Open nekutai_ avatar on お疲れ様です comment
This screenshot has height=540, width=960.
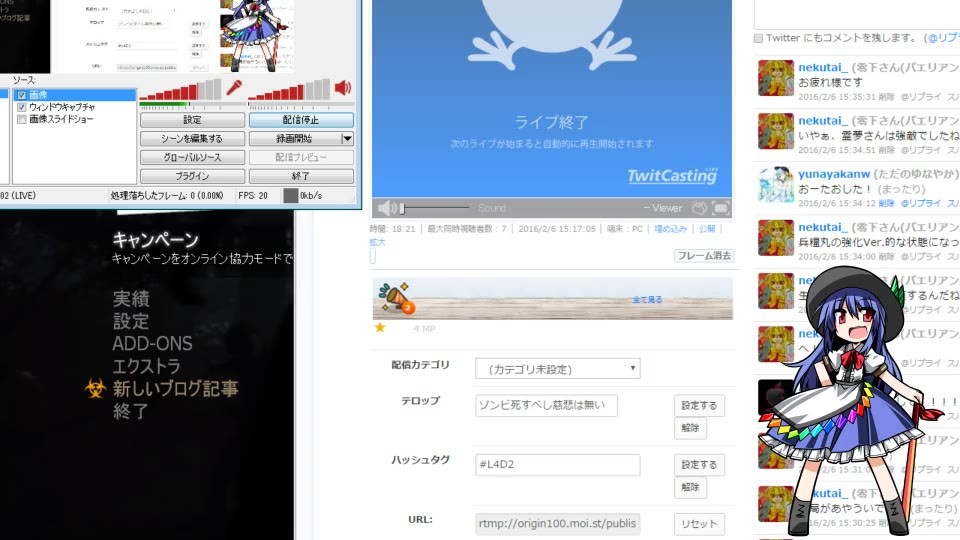click(x=775, y=78)
